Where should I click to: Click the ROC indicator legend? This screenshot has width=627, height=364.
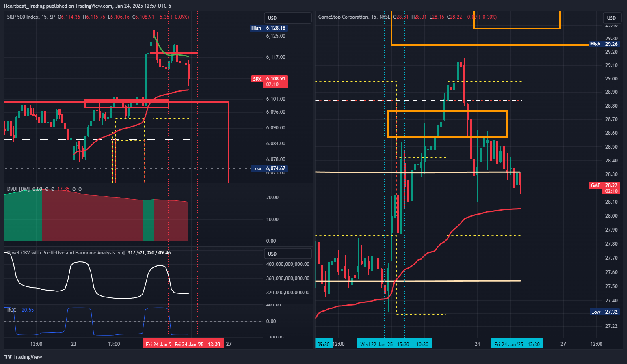[x=12, y=310]
